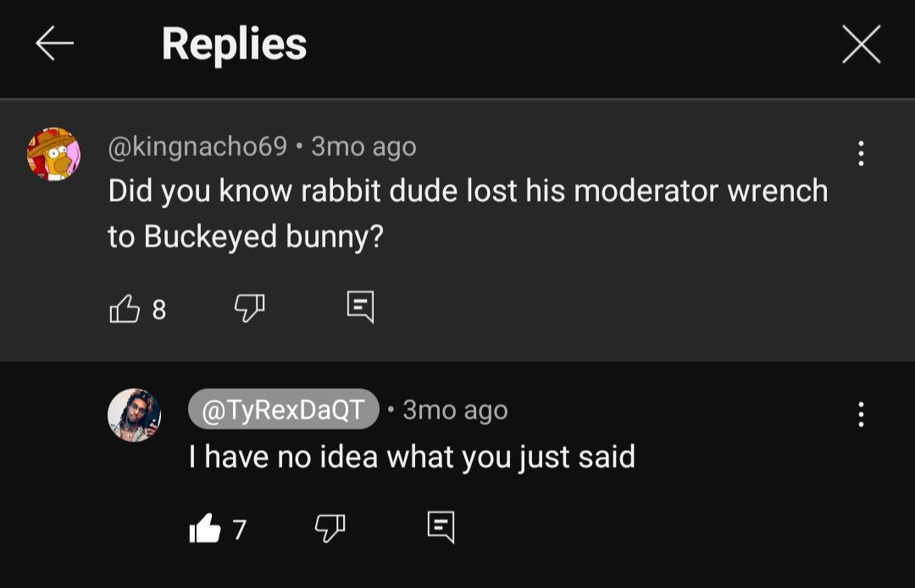
Task: Tap the like count 7 on reply
Action: [x=240, y=530]
